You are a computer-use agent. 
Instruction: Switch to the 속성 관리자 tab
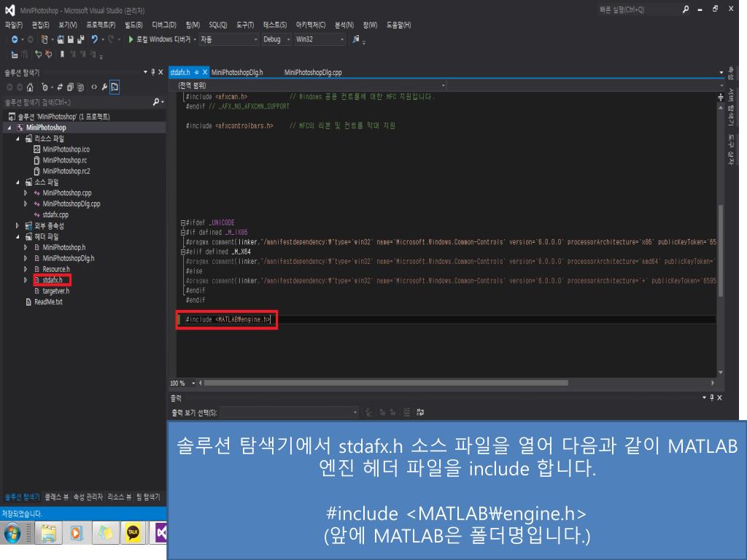coord(88,497)
